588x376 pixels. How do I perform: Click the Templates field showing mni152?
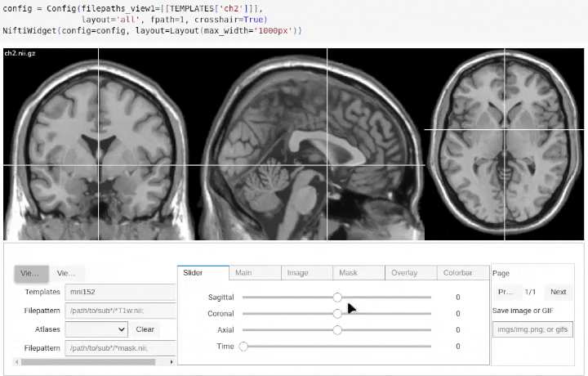(120, 292)
